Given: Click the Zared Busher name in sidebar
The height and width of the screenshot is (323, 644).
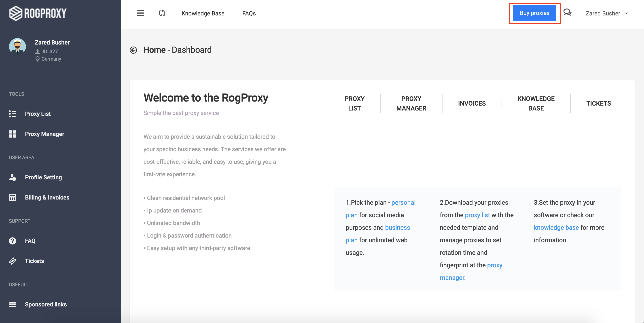Looking at the screenshot, I should point(52,42).
